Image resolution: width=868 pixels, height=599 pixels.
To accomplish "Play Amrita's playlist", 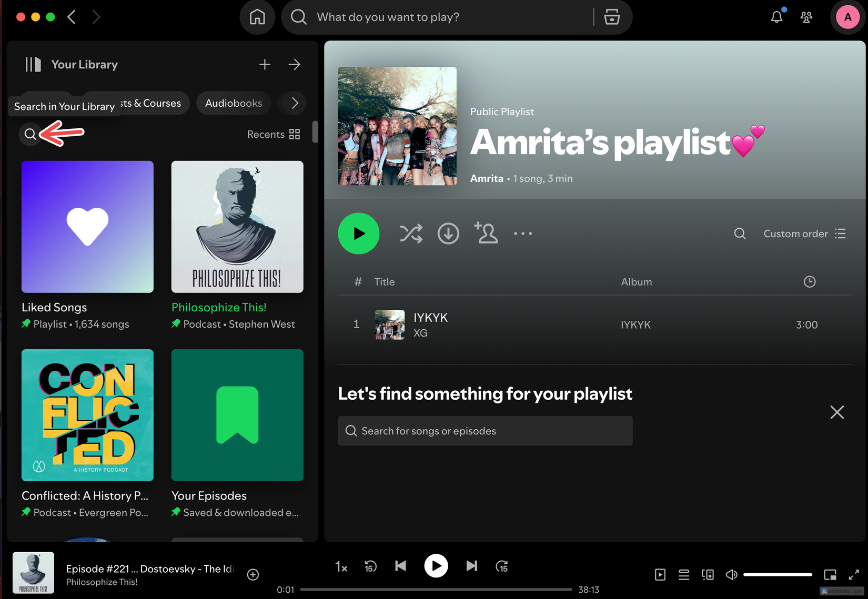I will point(358,233).
